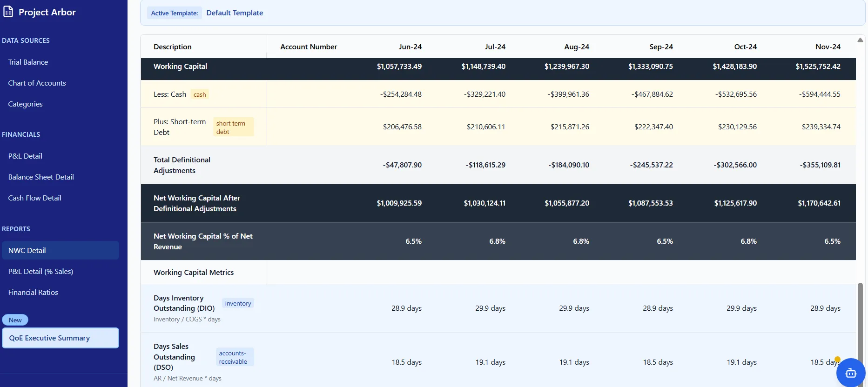868x387 pixels.
Task: Open Cash Flow Detail
Action: coord(34,198)
